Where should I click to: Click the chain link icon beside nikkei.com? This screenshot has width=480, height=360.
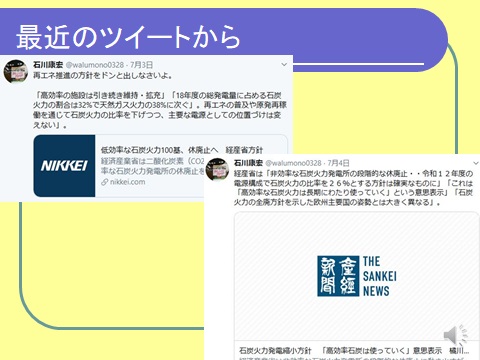tap(105, 182)
